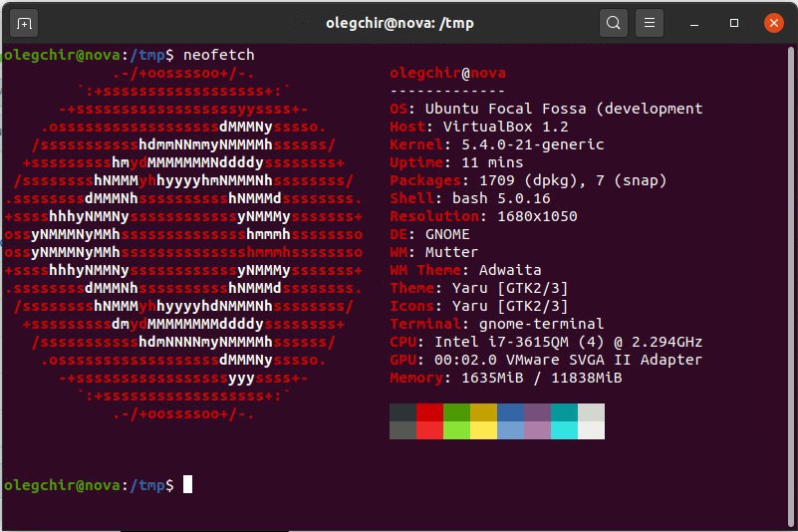Click the Memory line 1635MiB / 11838MiB
Viewport: 798px width, 532px height.
(x=506, y=378)
